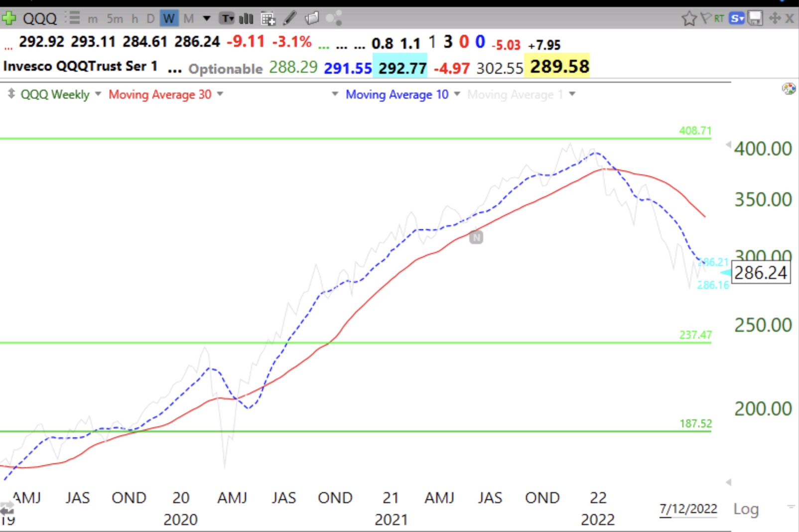Switch to the 5m timeframe

(115, 19)
